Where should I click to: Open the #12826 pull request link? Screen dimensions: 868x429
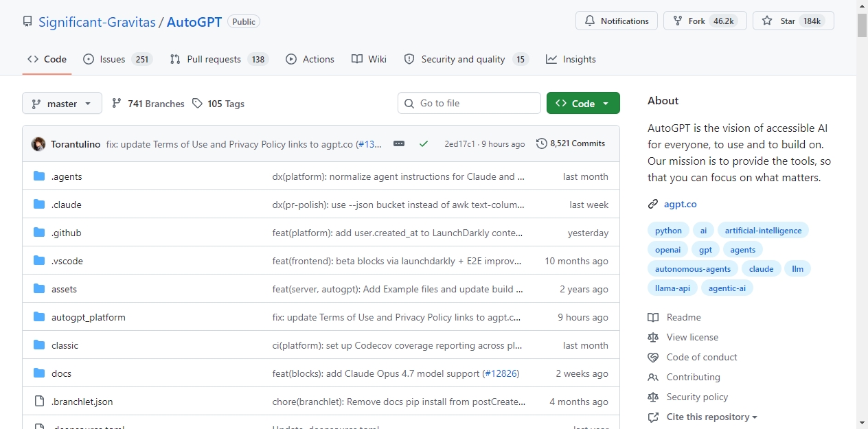pyautogui.click(x=501, y=373)
